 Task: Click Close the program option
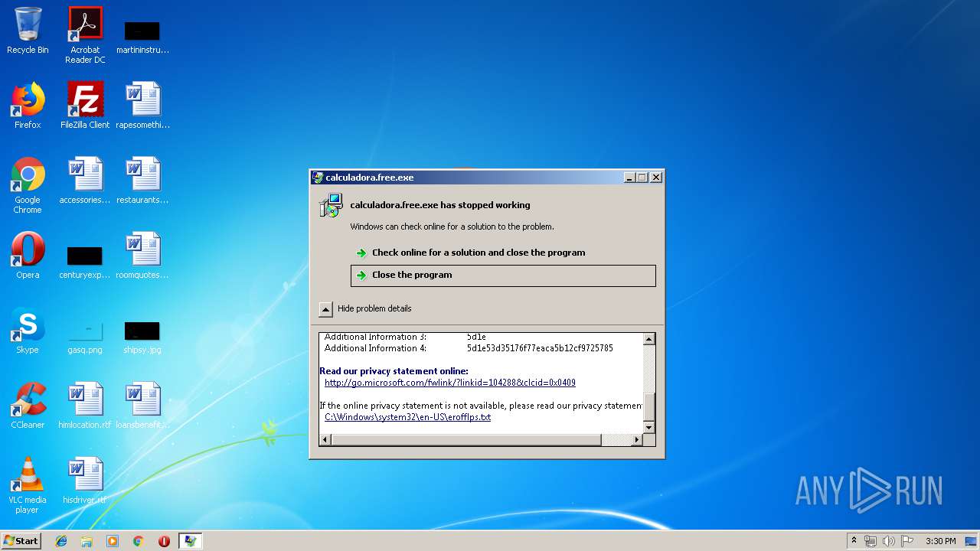(503, 275)
